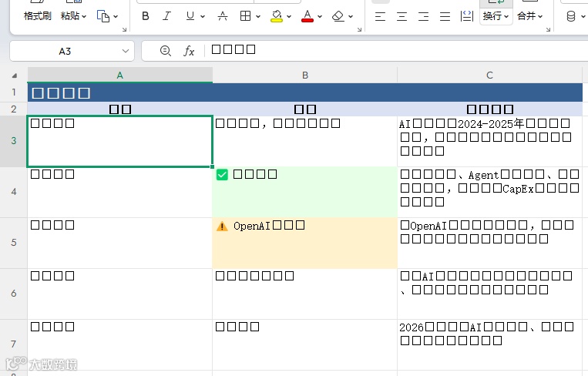
Task: Click the currency/number format icon
Action: 571,16
